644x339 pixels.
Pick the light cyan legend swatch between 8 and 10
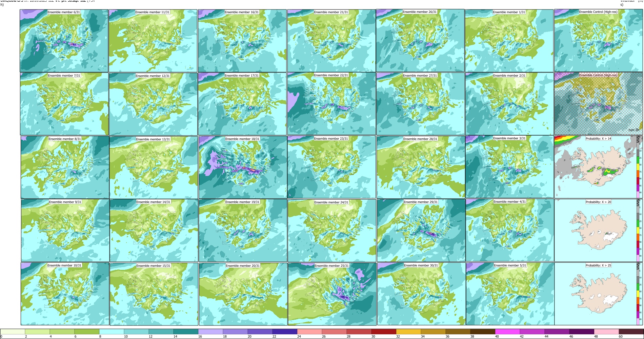(112, 332)
